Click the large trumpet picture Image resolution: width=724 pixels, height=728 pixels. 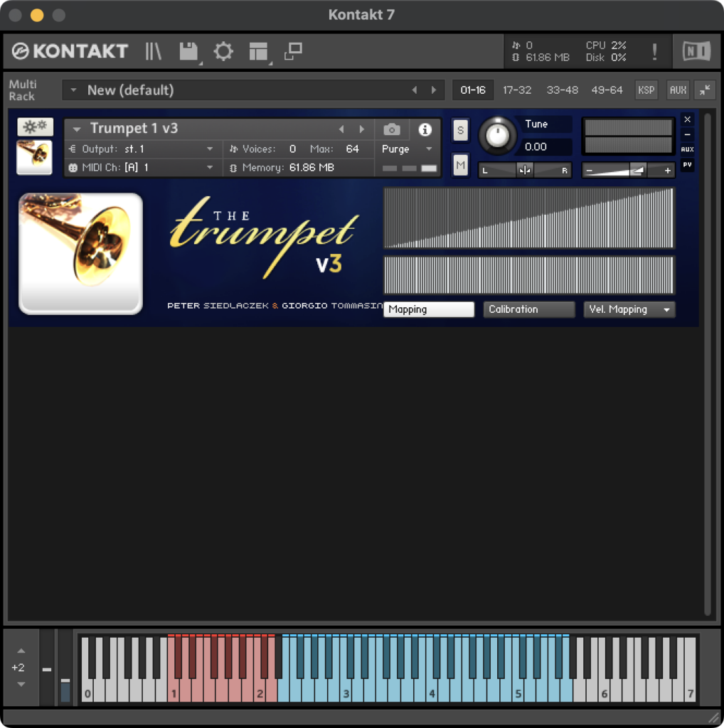click(x=81, y=254)
